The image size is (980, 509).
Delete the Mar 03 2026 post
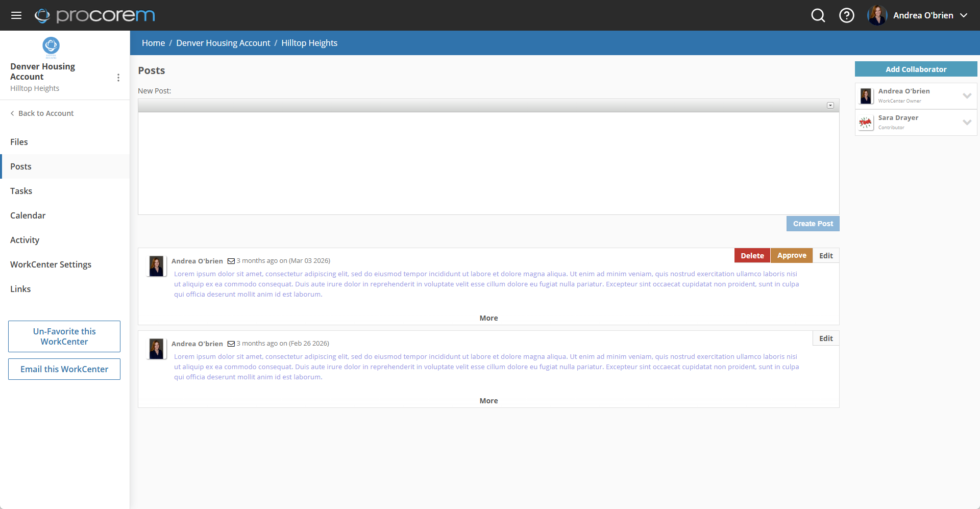[752, 255]
